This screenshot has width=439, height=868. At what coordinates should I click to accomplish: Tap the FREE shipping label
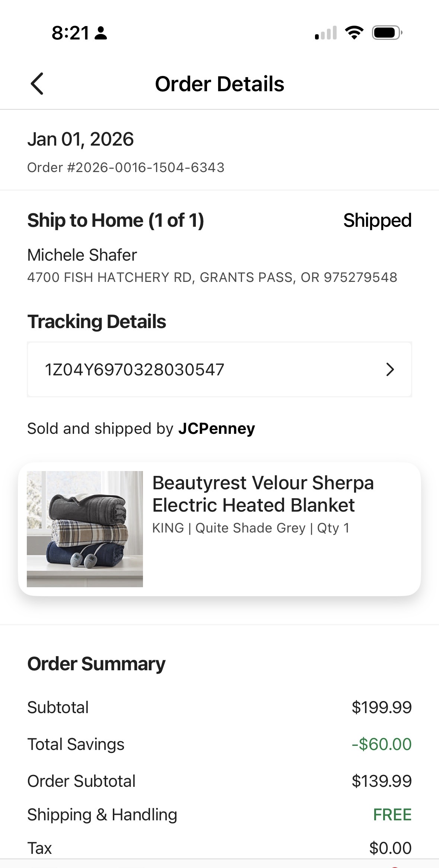pyautogui.click(x=392, y=815)
